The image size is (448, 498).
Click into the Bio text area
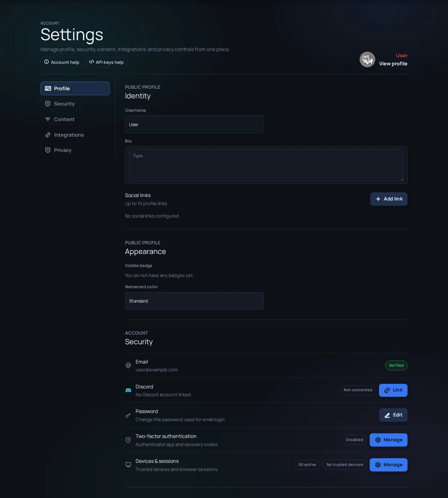(x=266, y=165)
